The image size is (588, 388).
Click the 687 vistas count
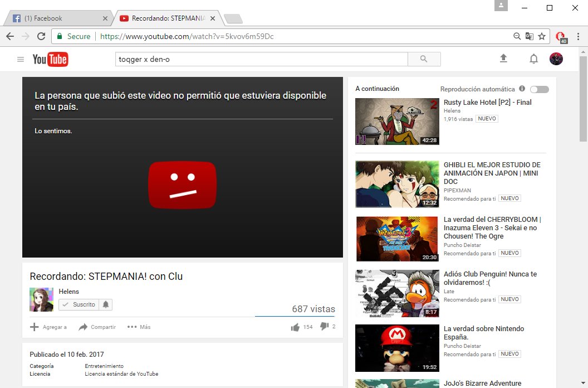point(313,309)
